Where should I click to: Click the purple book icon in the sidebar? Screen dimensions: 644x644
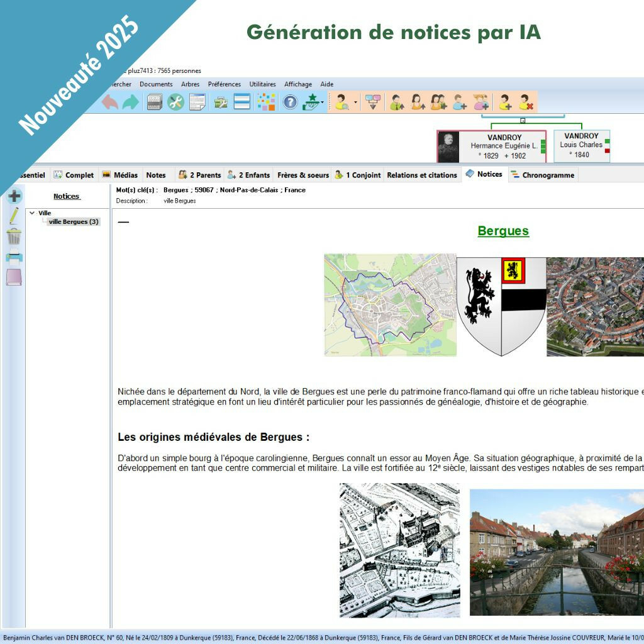tap(14, 277)
